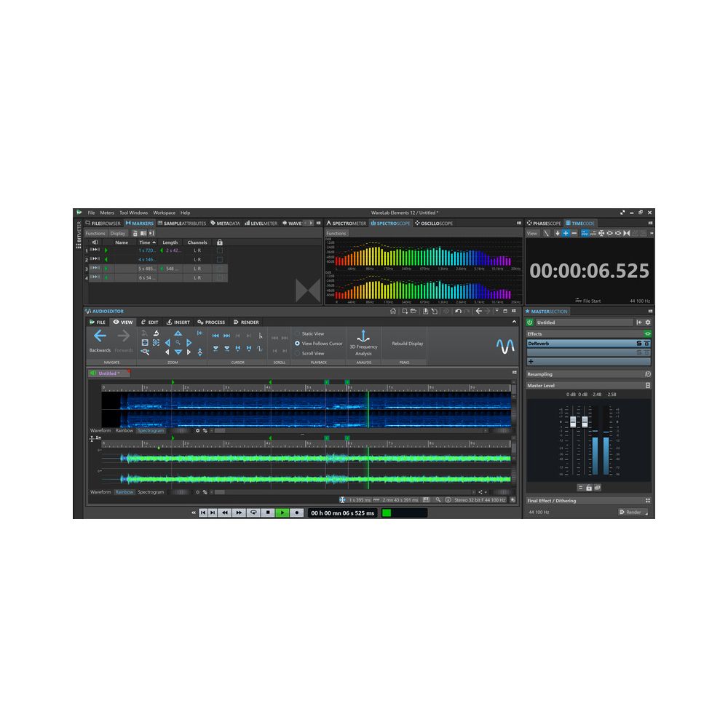Enable Static View playback mode
Image resolution: width=728 pixels, height=728 pixels.
[x=313, y=333]
